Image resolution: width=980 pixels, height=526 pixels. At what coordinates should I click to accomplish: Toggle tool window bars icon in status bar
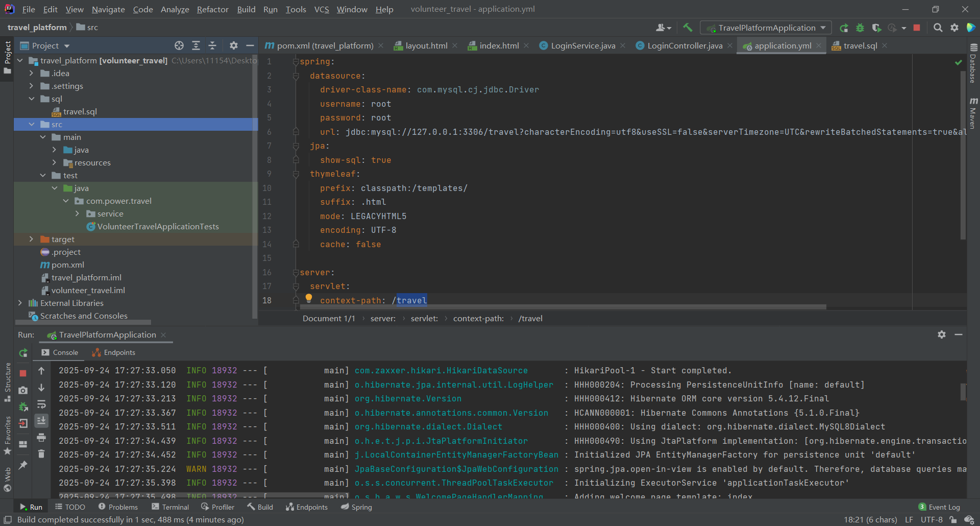(8, 520)
